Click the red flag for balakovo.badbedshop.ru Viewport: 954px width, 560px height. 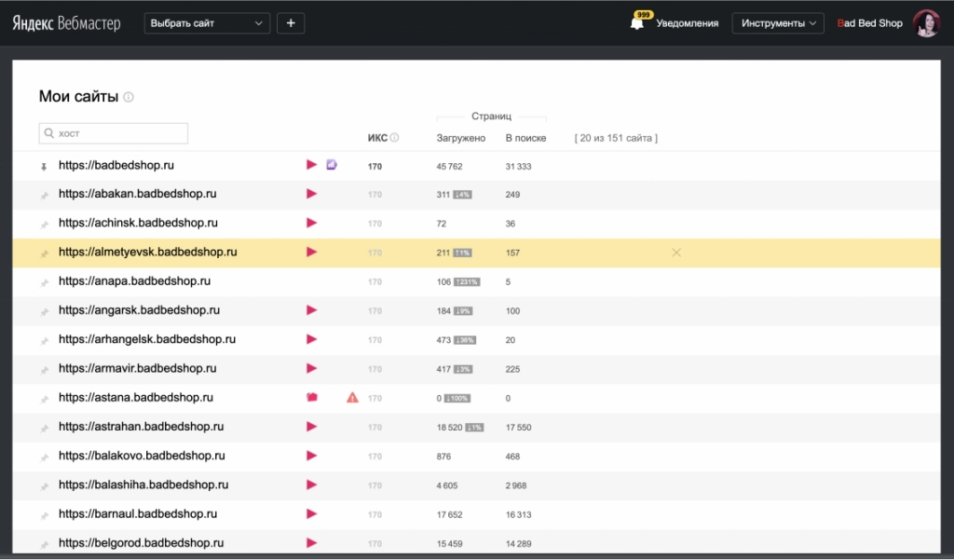point(311,456)
